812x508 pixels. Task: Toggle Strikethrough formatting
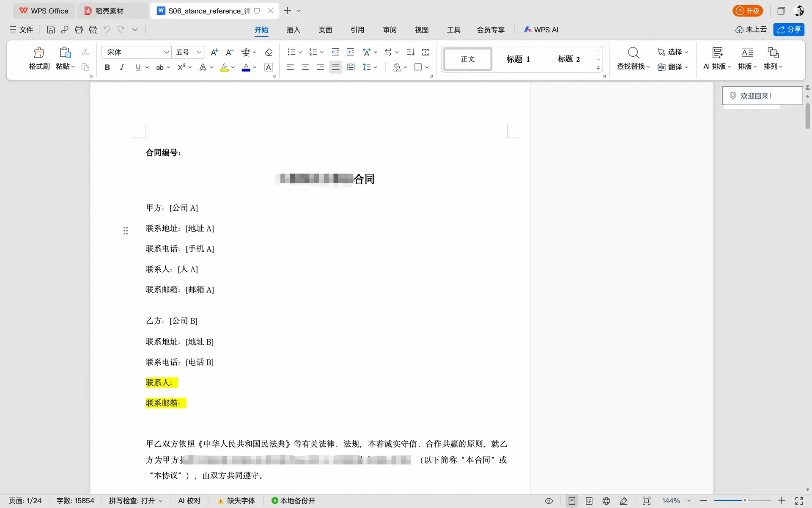click(159, 67)
